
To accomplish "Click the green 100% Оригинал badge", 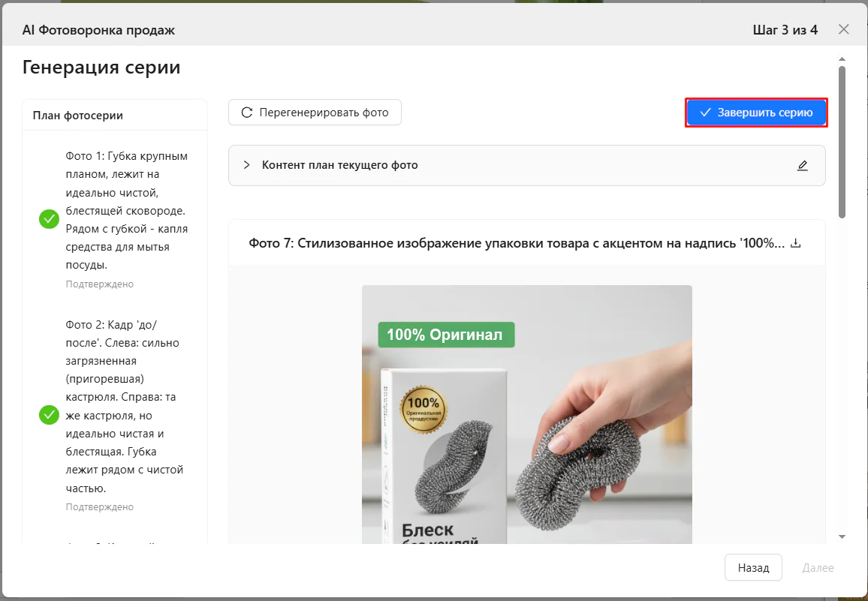I will (445, 335).
